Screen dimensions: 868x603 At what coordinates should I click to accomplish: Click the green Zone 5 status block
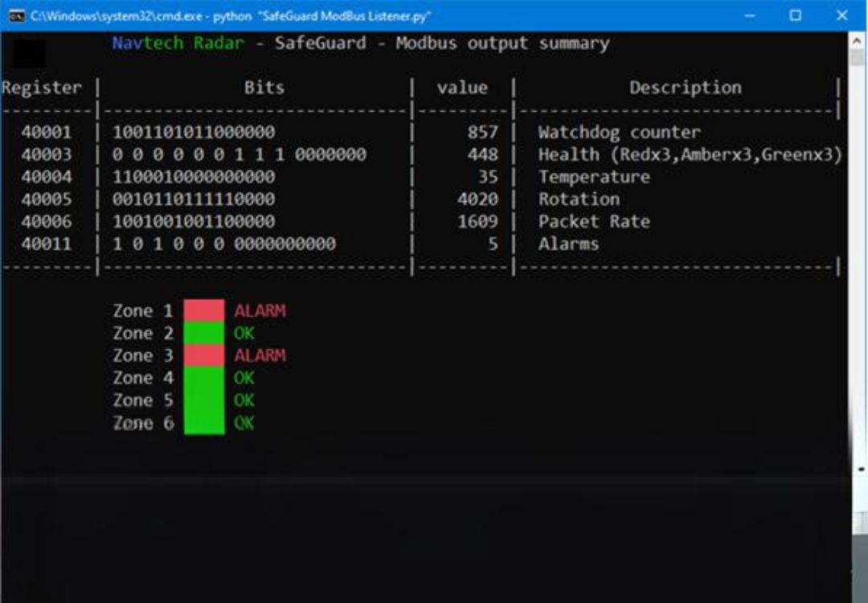click(x=204, y=400)
